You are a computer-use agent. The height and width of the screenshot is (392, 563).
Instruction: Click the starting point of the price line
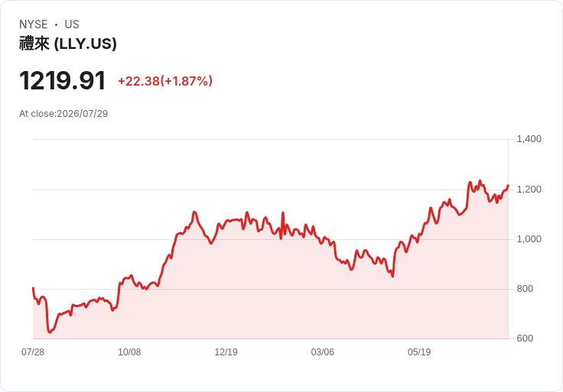click(x=34, y=288)
